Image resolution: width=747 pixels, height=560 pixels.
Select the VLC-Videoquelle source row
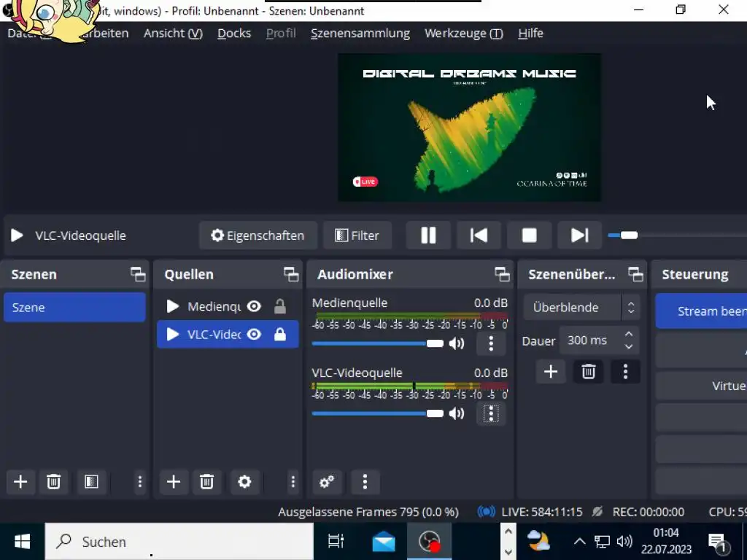click(x=228, y=334)
